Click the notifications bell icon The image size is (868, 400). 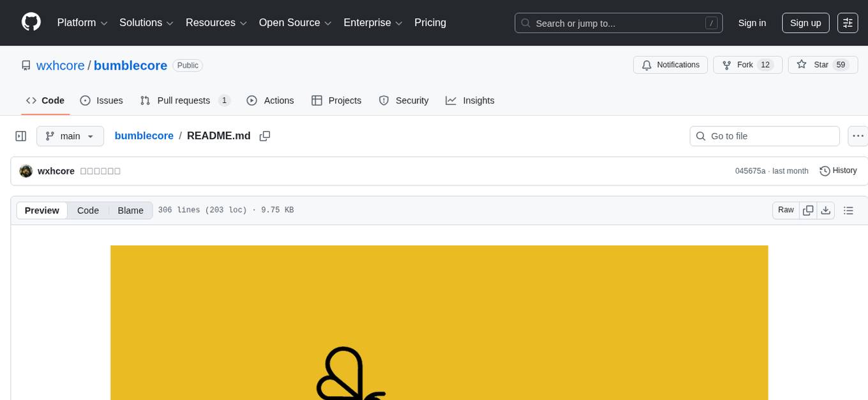click(647, 65)
